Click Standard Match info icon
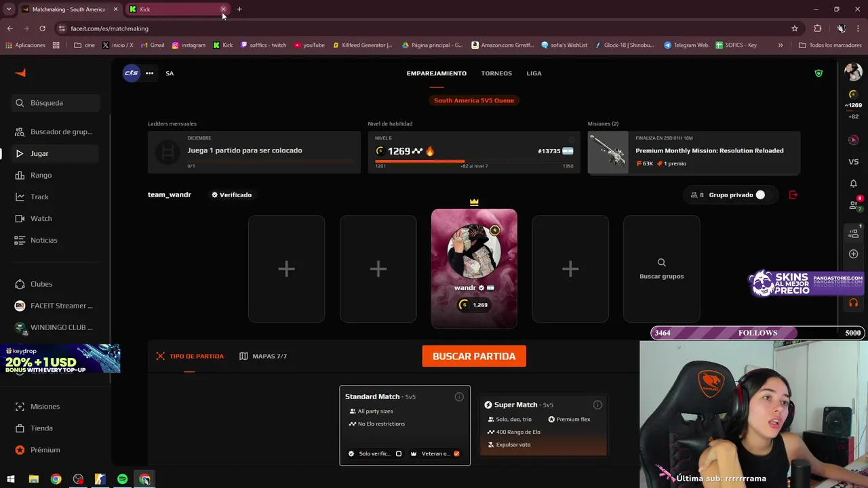This screenshot has height=488, width=868. coord(459,396)
